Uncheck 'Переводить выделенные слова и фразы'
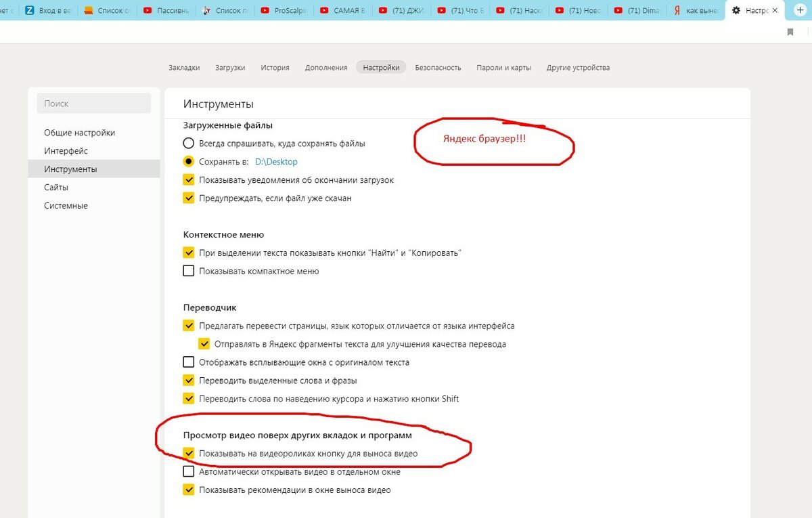Image resolution: width=812 pixels, height=518 pixels. [189, 381]
